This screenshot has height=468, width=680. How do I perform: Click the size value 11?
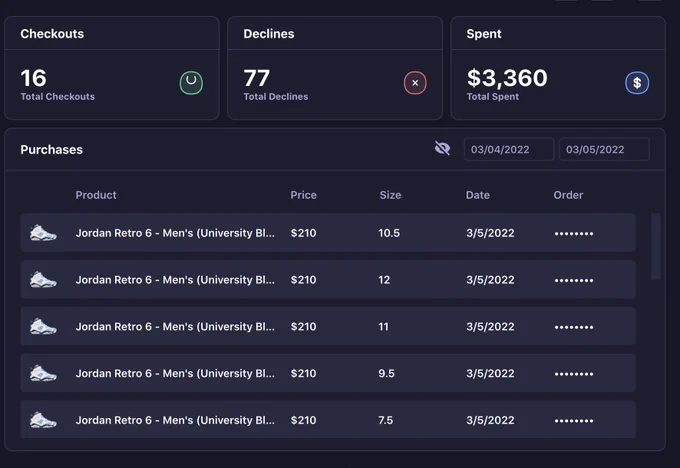pyautogui.click(x=383, y=327)
